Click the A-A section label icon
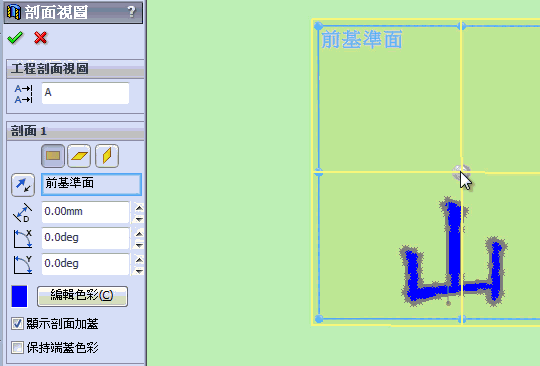 click(x=23, y=94)
